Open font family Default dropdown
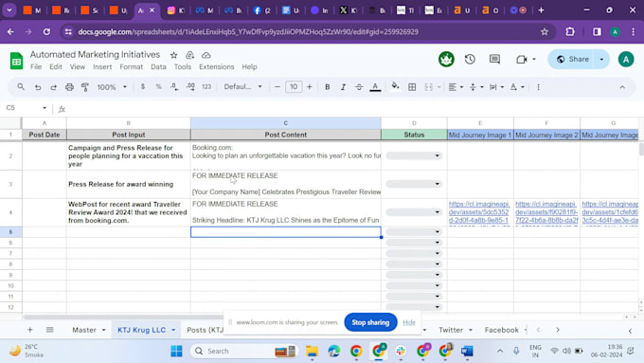The height and width of the screenshot is (363, 644). 242,87
